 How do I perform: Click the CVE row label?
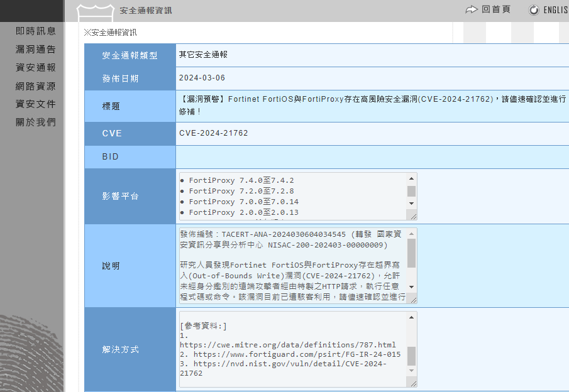[x=112, y=133]
